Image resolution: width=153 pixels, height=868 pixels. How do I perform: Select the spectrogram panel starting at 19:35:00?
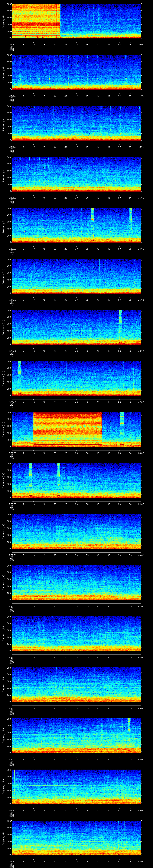pyautogui.click(x=76, y=327)
